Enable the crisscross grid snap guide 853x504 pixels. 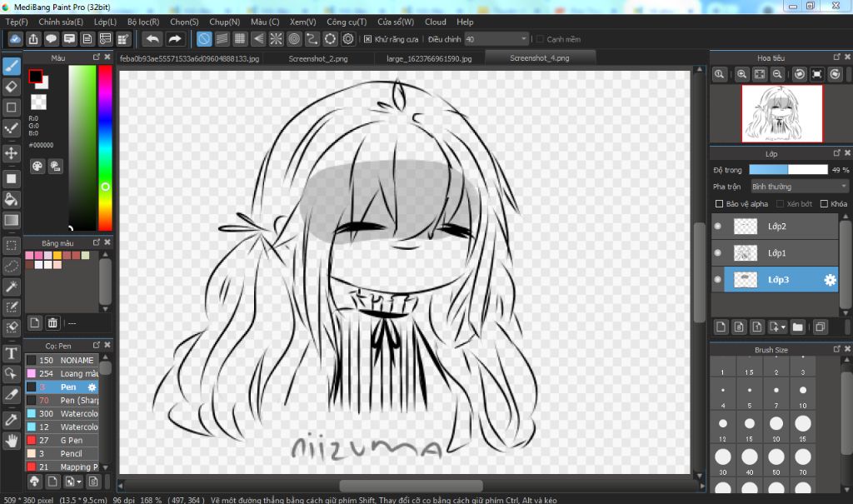pos(240,38)
